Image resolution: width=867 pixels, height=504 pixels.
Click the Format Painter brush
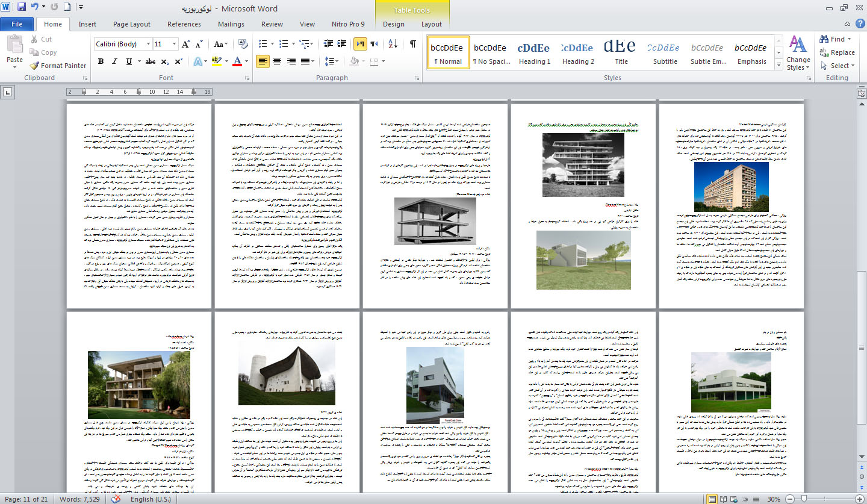coord(35,66)
